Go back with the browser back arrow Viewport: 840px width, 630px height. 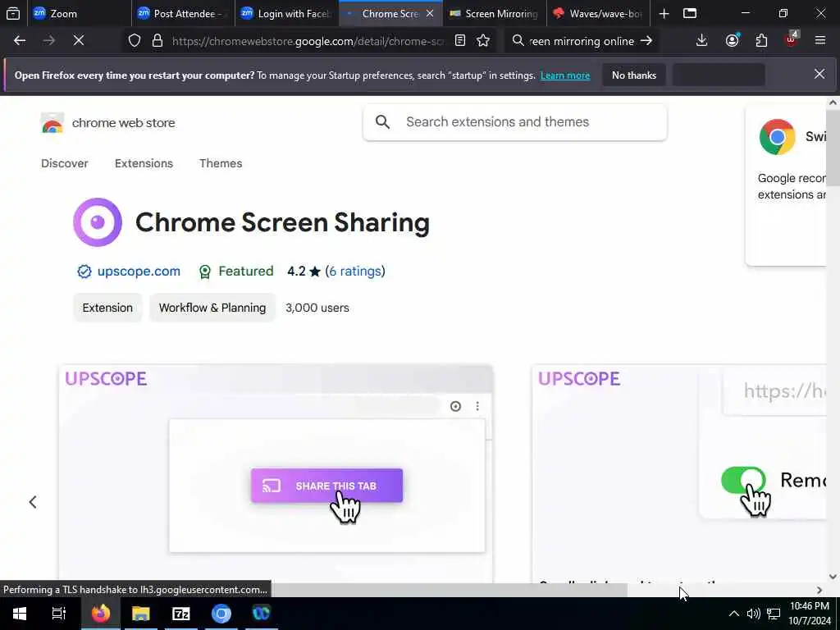click(x=20, y=41)
